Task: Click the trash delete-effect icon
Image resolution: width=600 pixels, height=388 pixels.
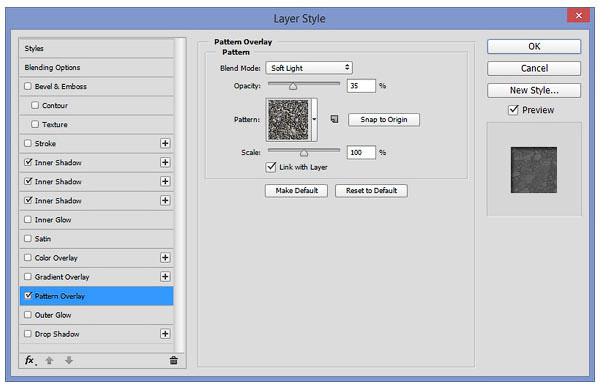Action: pyautogui.click(x=174, y=360)
